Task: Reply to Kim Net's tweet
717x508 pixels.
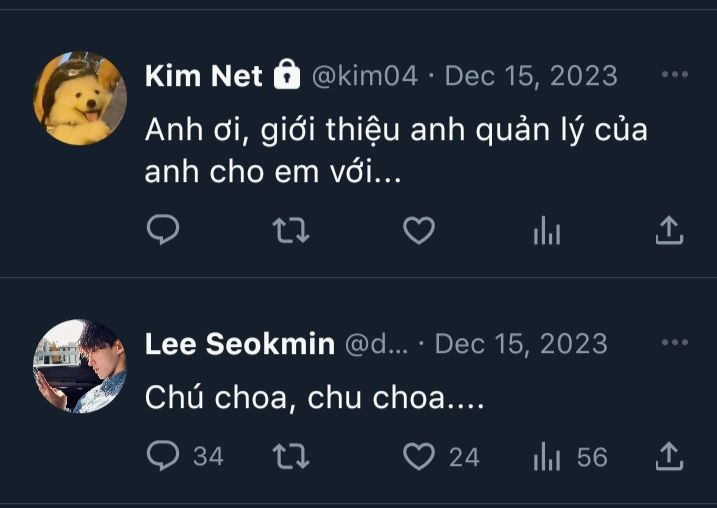Action: [163, 229]
